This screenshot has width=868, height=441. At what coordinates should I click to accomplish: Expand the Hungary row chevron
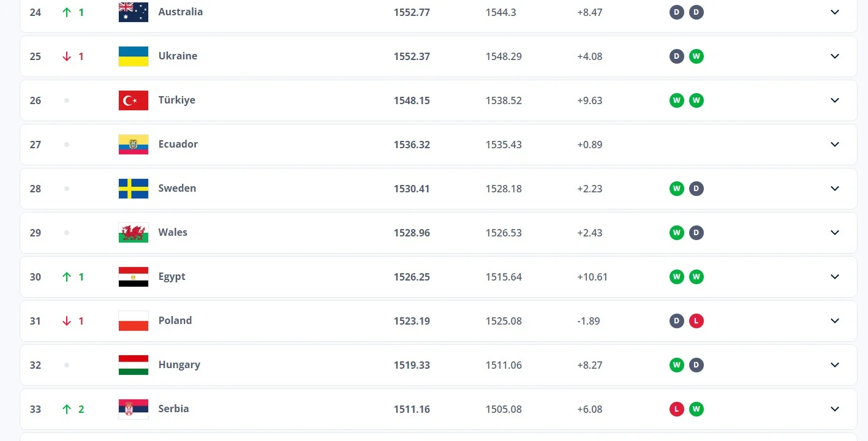click(834, 364)
